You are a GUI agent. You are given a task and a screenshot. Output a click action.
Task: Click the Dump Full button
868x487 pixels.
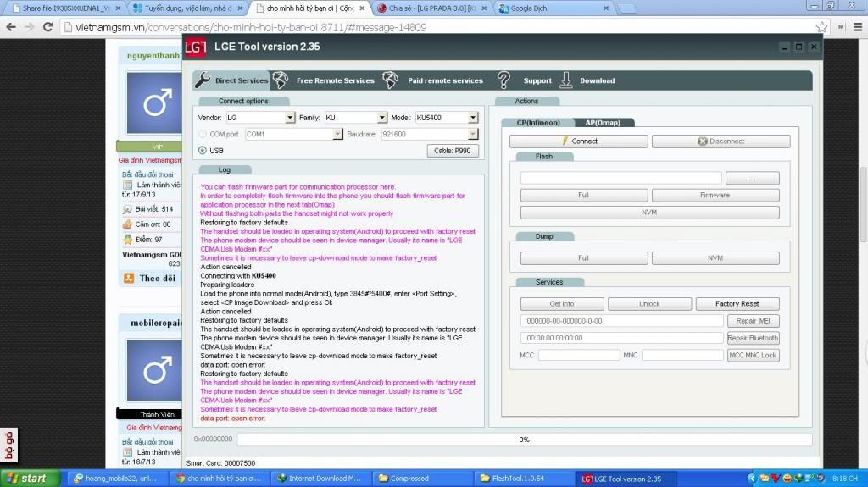(x=584, y=258)
